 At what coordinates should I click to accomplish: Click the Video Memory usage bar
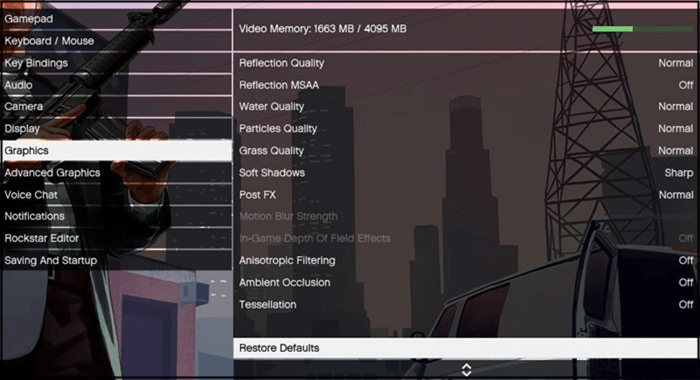coord(643,29)
